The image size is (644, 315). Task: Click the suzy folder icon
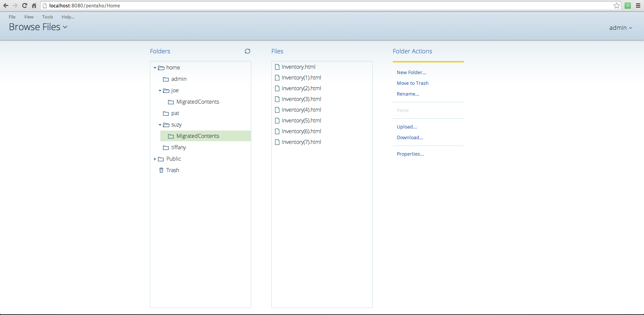pos(166,125)
